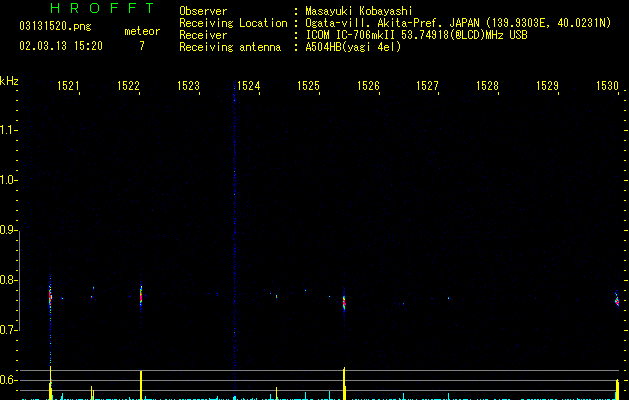Click the yellow intensity bar below the 1522 echo
This screenshot has height=400, width=629.
click(141, 385)
